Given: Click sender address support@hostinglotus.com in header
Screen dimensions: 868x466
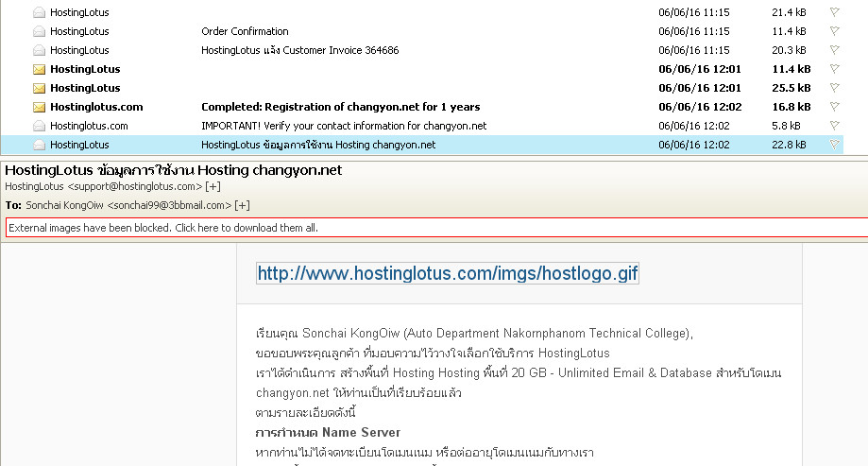Looking at the screenshot, I should pyautogui.click(x=134, y=187).
